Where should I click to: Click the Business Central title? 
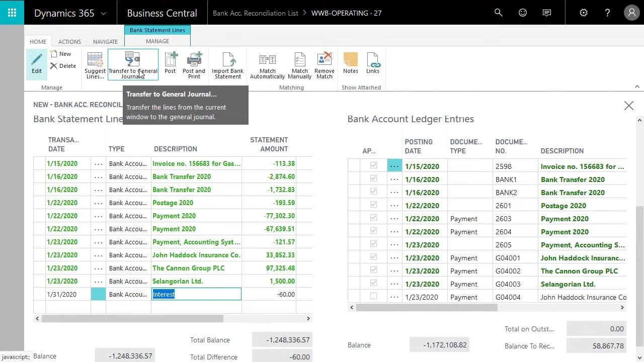coord(162,13)
